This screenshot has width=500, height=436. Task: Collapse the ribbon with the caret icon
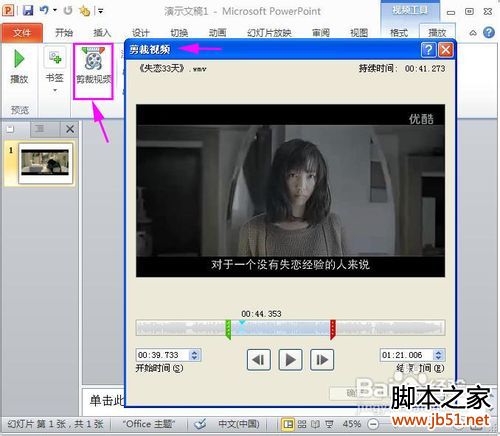coord(473,33)
